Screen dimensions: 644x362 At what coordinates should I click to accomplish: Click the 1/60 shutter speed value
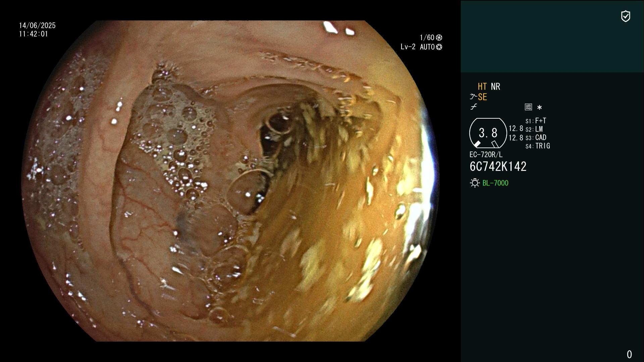pos(427,38)
